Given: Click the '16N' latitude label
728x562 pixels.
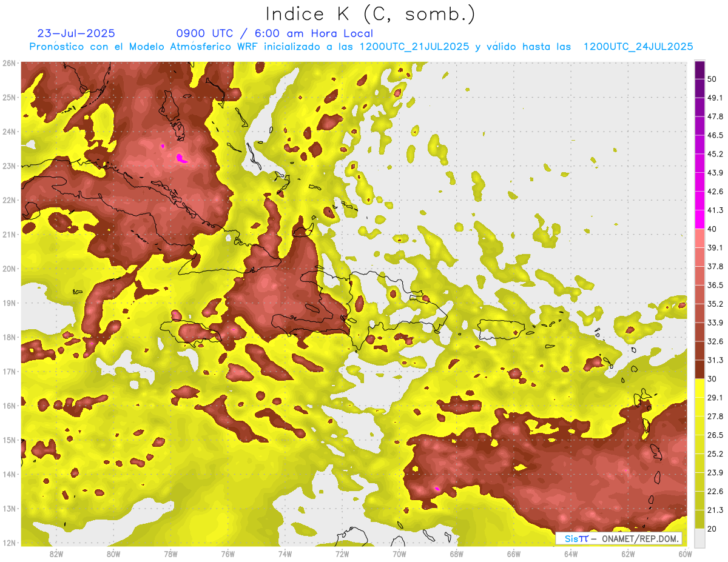Looking at the screenshot, I should [x=9, y=406].
